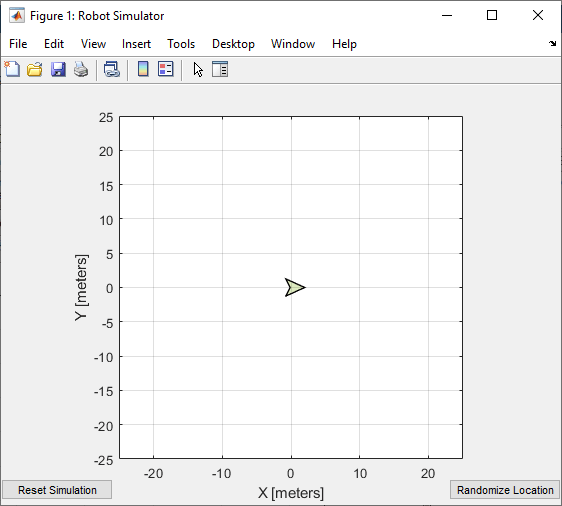This screenshot has height=506, width=562.
Task: Click the Print Figure icon
Action: point(81,69)
